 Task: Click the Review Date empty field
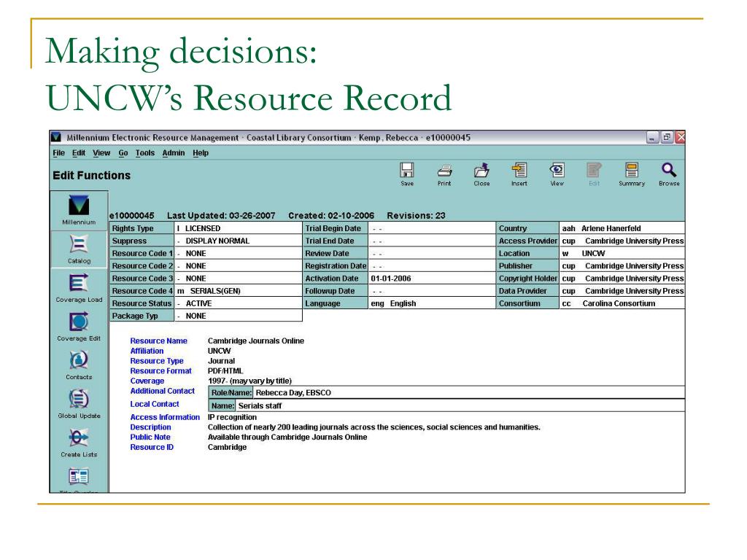click(x=432, y=253)
